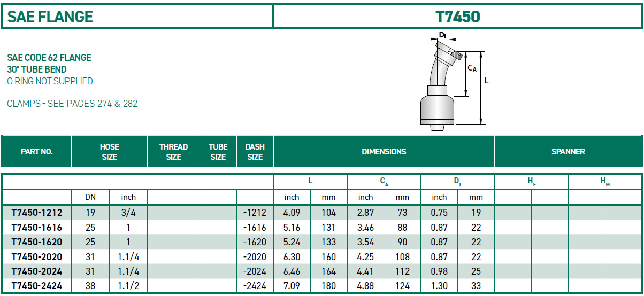The image size is (644, 296).
Task: Click the HF spanner sub-header
Action: [531, 182]
